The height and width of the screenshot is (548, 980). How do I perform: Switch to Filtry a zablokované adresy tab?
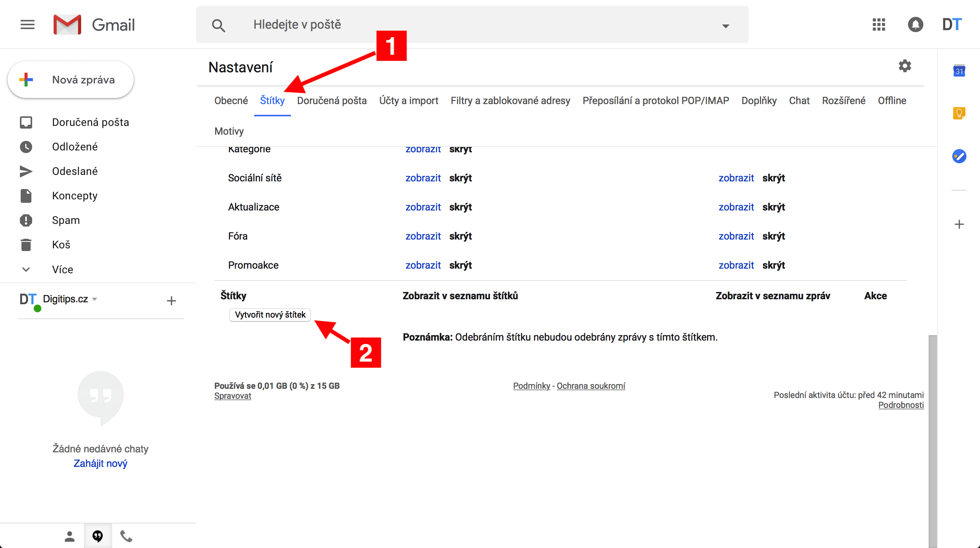click(510, 101)
